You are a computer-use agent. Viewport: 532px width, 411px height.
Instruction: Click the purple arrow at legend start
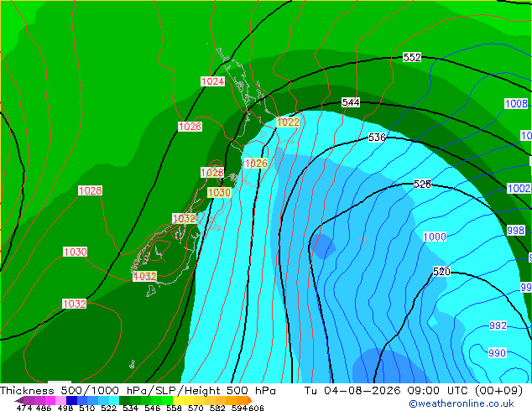click(x=19, y=400)
